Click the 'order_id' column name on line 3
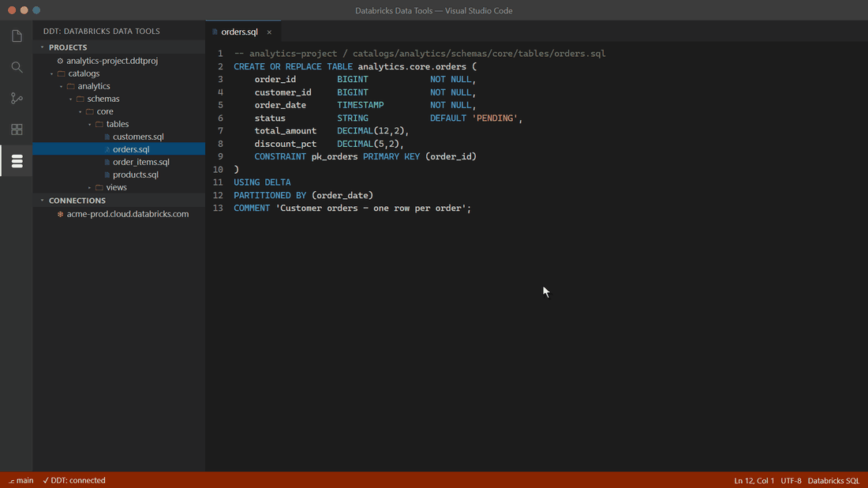The width and height of the screenshot is (868, 488). click(275, 79)
